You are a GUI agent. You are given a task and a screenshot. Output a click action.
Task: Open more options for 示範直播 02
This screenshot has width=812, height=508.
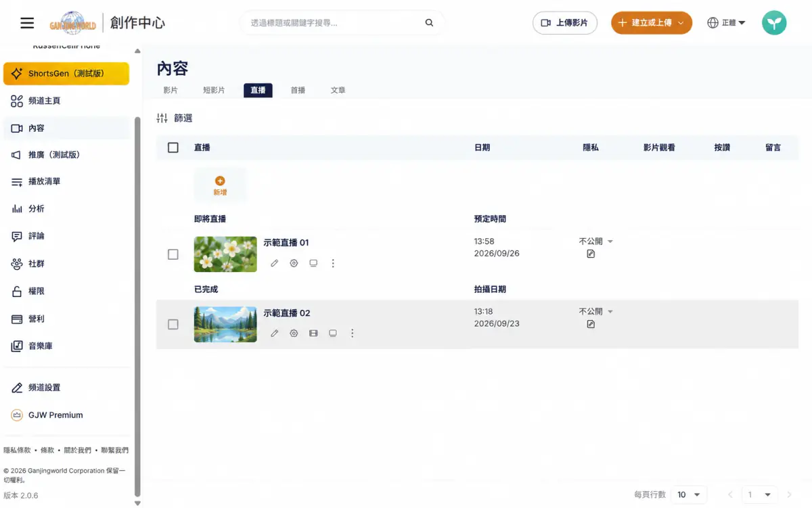pos(352,333)
